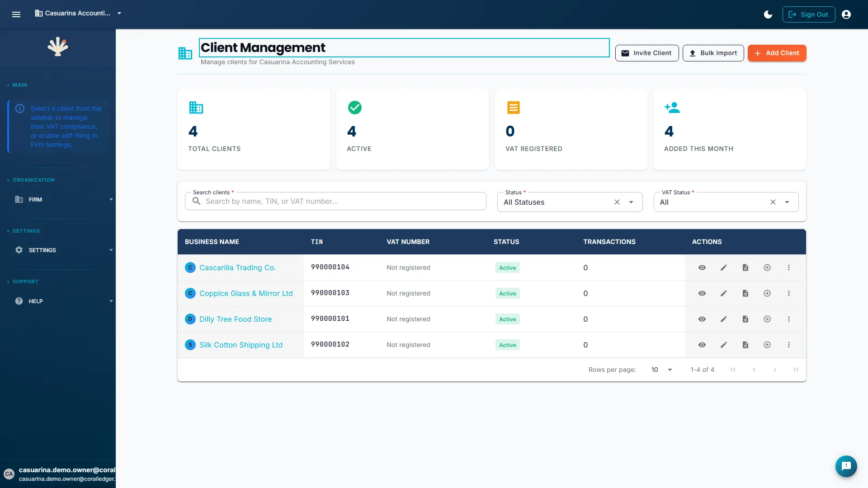The image size is (868, 488).
Task: Open Casuarina Accounting firm switcher dropdown
Action: tap(79, 13)
